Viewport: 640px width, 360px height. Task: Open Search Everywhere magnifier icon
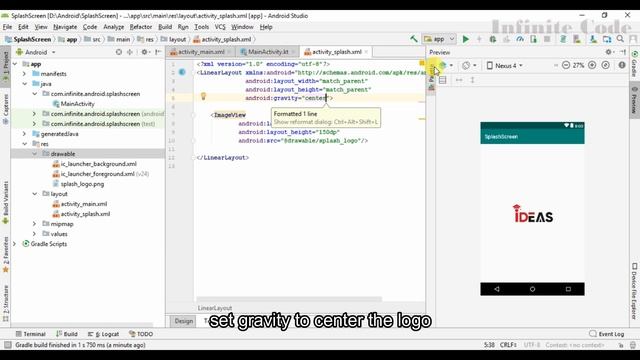(620, 39)
